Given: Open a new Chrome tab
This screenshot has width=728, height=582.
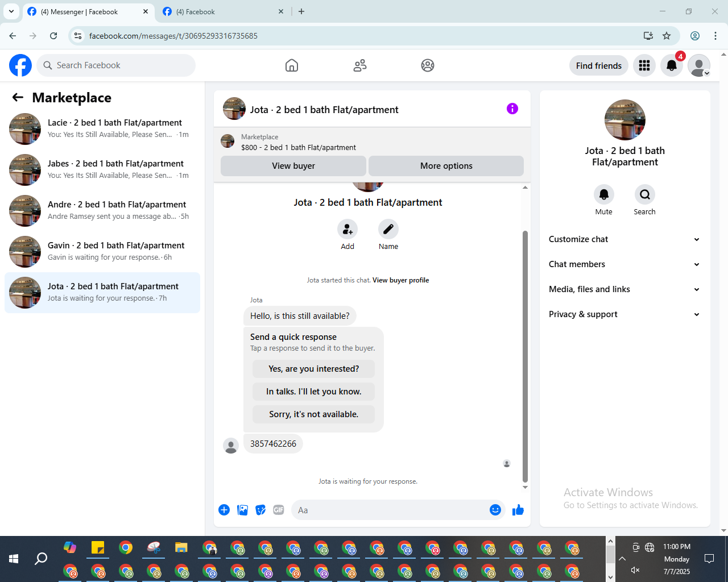Looking at the screenshot, I should point(301,11).
